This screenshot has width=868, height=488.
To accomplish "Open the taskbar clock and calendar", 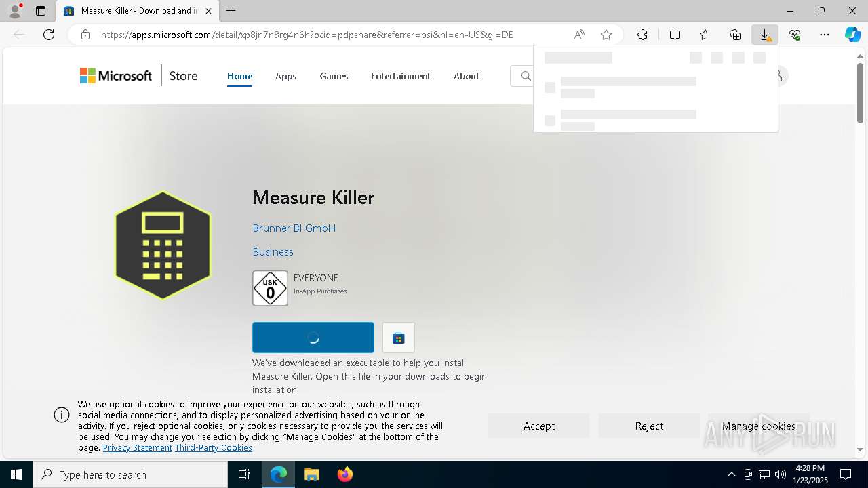I will [810, 474].
